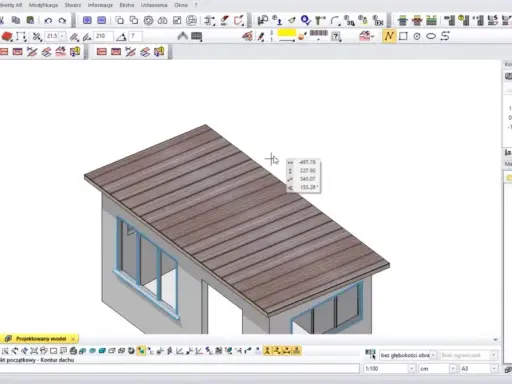Viewport: 512px width, 384px height.
Task: Click the paint ball material icon
Action: point(302,36)
